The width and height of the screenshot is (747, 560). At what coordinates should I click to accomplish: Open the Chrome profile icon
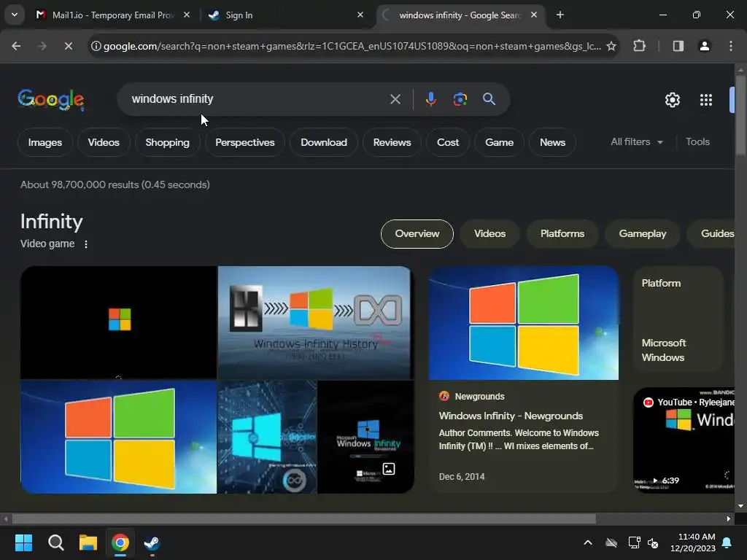[x=705, y=46]
